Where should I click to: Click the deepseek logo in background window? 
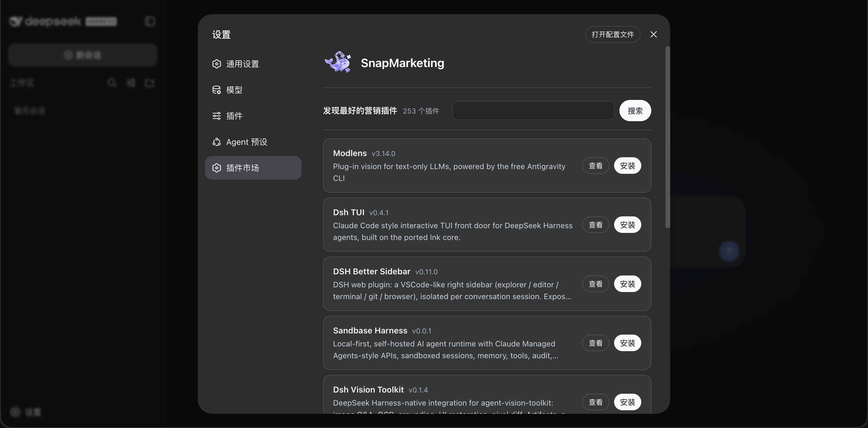(63, 21)
